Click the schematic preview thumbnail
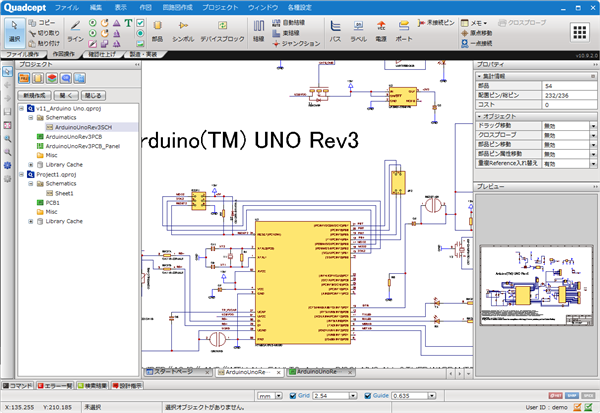Screen dimensions: 600x413 536,286
